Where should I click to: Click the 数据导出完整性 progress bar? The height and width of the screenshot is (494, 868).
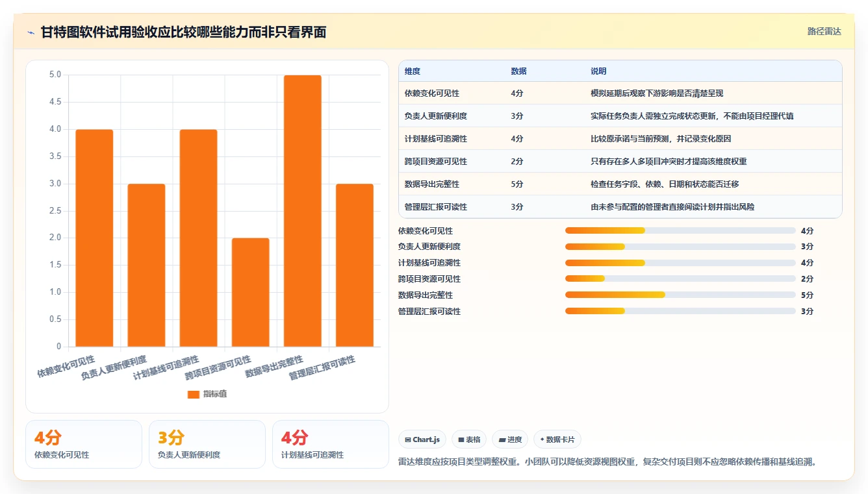click(x=680, y=295)
